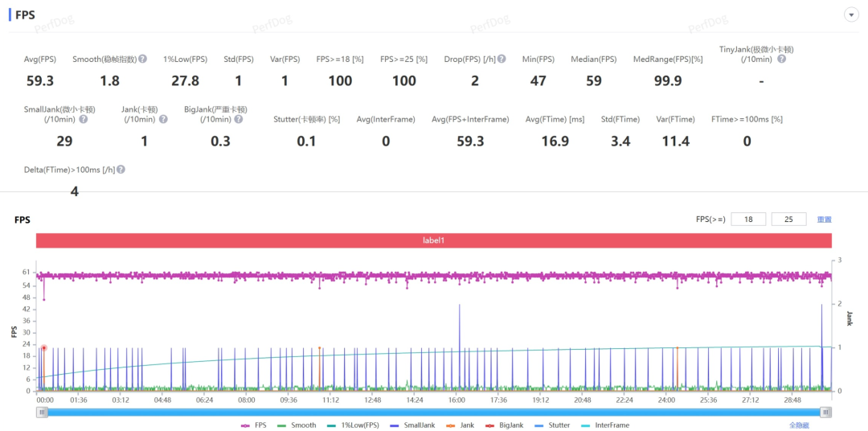Collapse the FPS panel with top-right arrow

[x=850, y=15]
